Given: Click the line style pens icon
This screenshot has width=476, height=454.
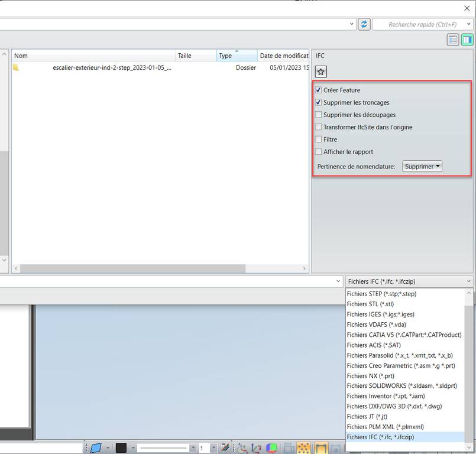Looking at the screenshot, I should tap(225, 447).
